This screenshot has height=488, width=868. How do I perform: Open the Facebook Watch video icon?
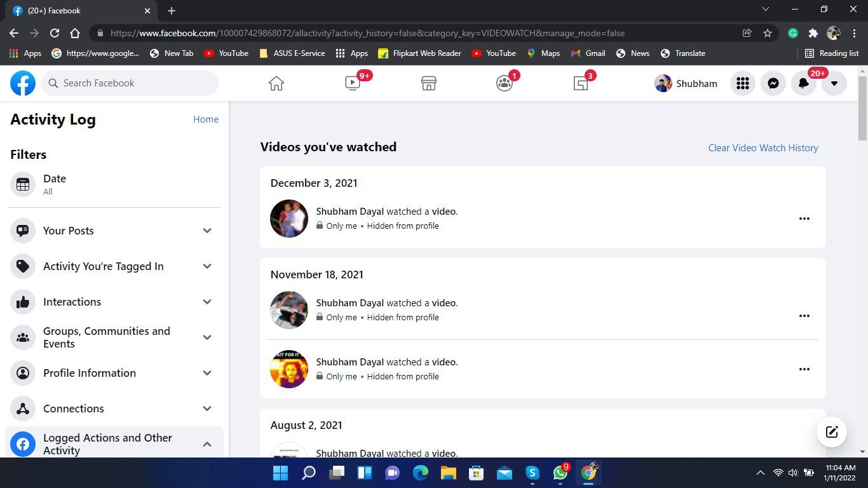pos(353,83)
